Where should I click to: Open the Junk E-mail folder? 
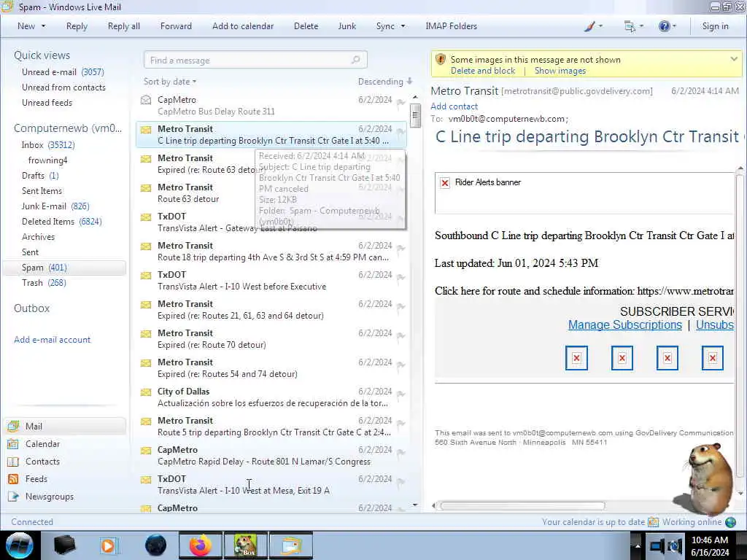pyautogui.click(x=55, y=206)
